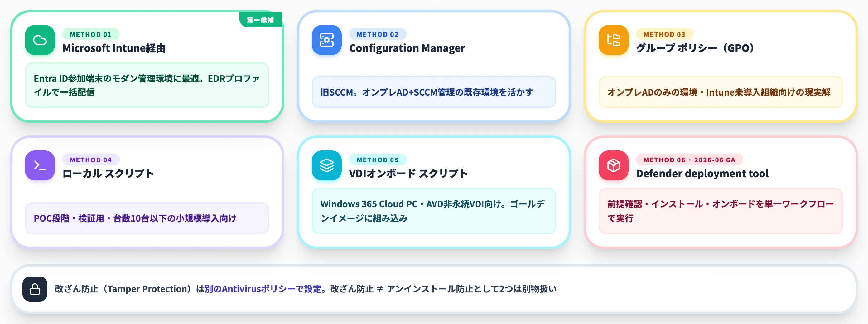Screen dimensions: 868x324
Task: Click the red package icon for Defender deployment tool
Action: pyautogui.click(x=613, y=165)
